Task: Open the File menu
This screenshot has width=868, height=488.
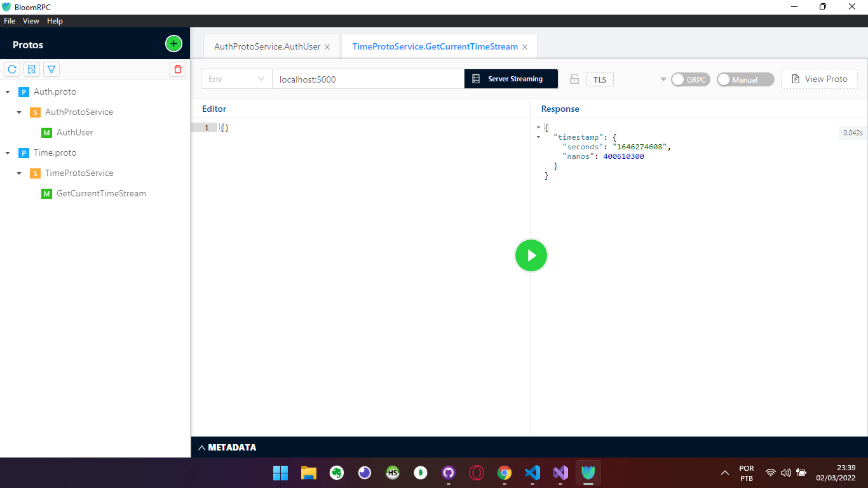Action: (10, 21)
